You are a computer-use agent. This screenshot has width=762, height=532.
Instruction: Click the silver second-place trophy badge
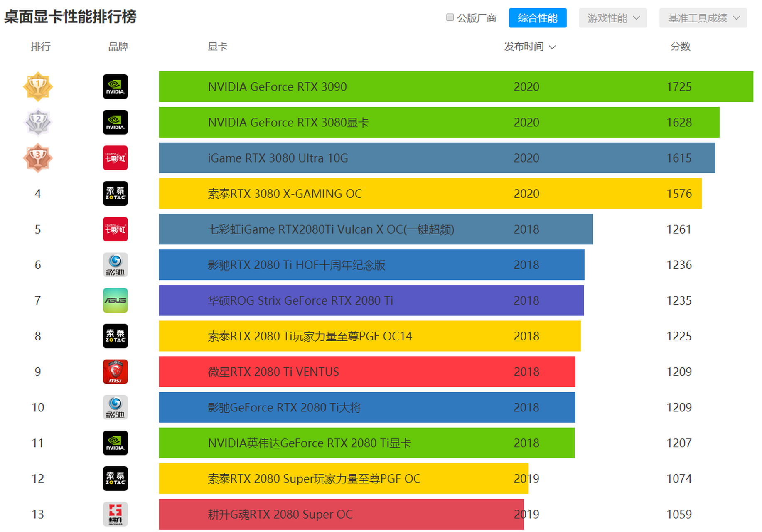pyautogui.click(x=38, y=122)
